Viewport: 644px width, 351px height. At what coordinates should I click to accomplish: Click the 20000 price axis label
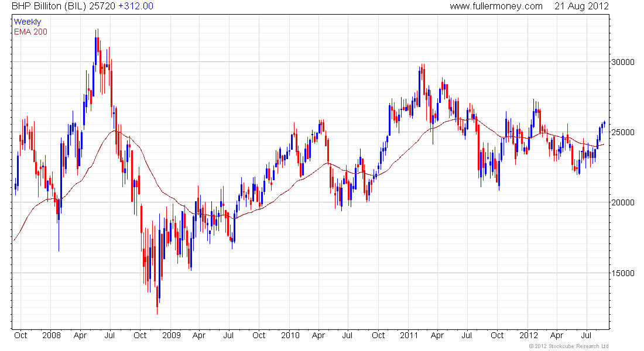623,202
